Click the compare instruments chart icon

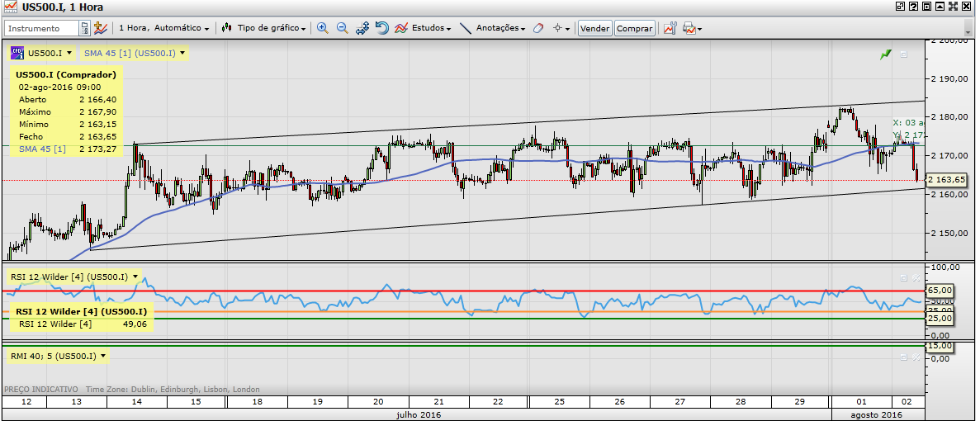tap(101, 28)
